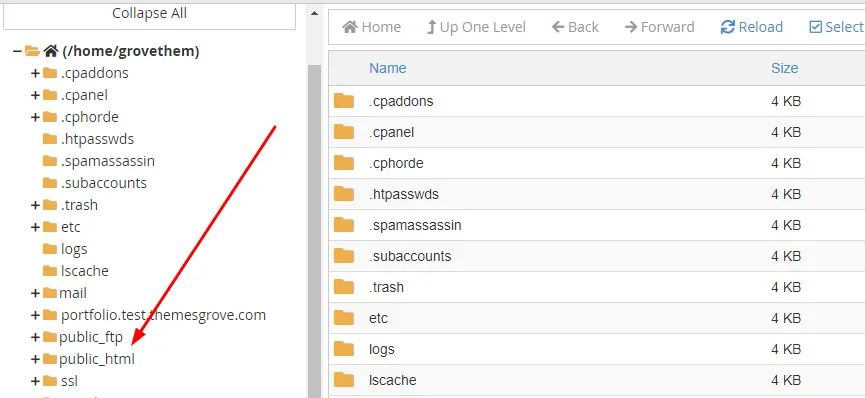Select the .subaccounts name in file list
Image resolution: width=865 pixels, height=398 pixels.
410,256
